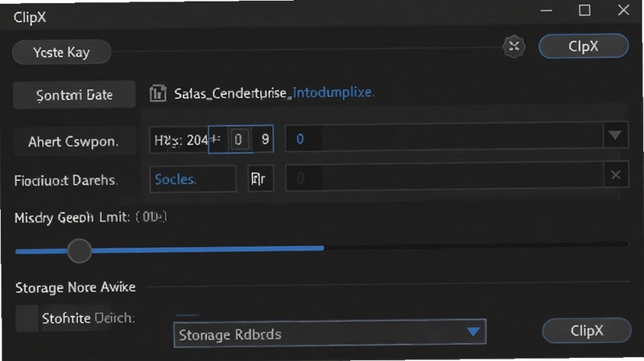This screenshot has height=361, width=644.
Task: Click the Storage Nore Awike heading
Action: coord(76,287)
